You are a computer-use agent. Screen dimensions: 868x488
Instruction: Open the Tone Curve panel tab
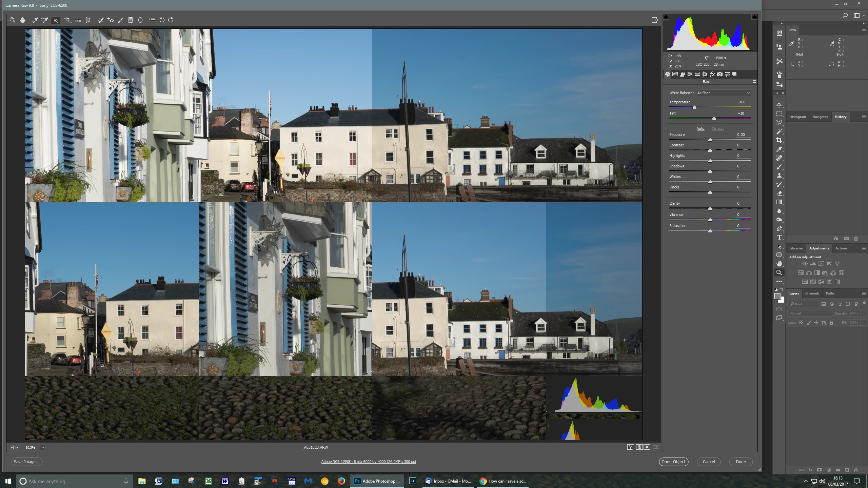point(675,74)
